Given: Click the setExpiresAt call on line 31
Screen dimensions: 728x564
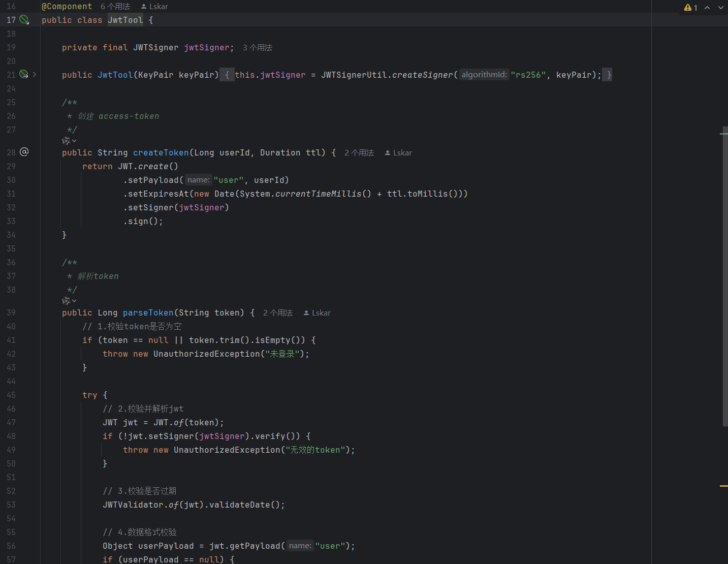Looking at the screenshot, I should coord(159,194).
